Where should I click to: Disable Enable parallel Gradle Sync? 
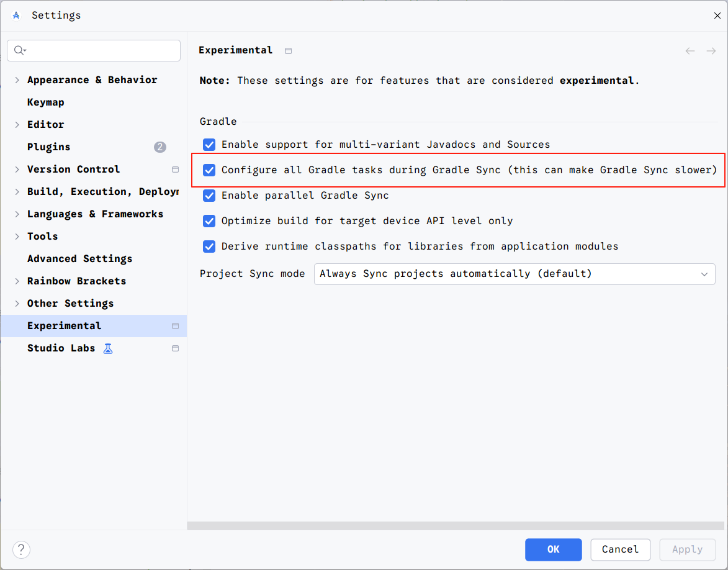pos(209,195)
